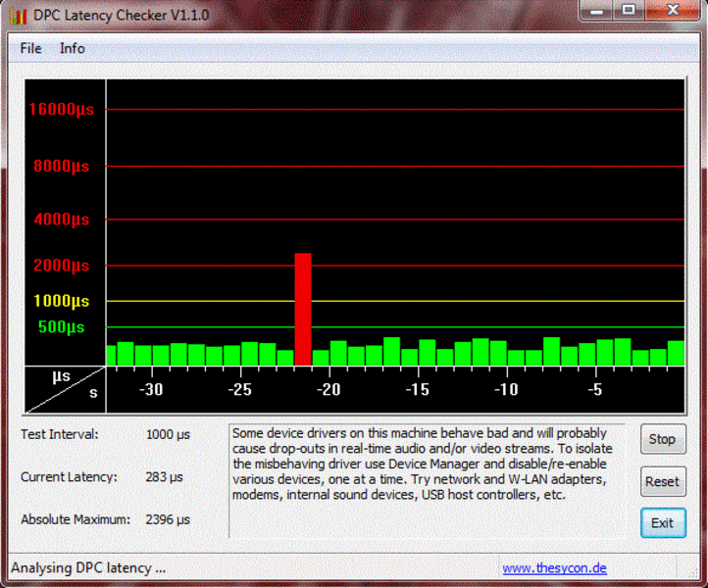This screenshot has width=708, height=588.
Task: Click the Current Latency label
Action: point(69,477)
